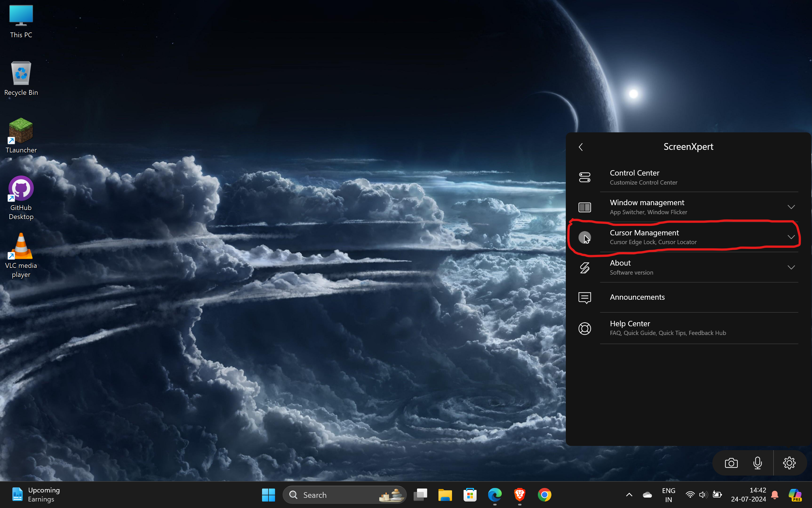
Task: Select This PC desktop icon
Action: (x=21, y=21)
